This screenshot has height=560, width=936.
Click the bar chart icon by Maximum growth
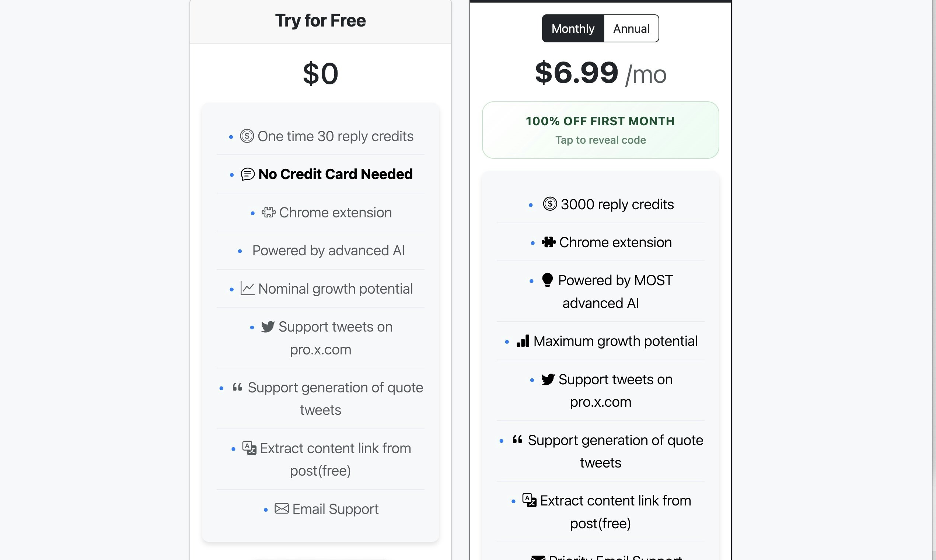[523, 341]
